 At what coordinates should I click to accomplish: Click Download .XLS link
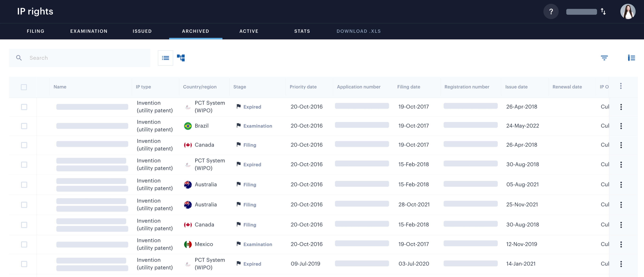point(359,31)
